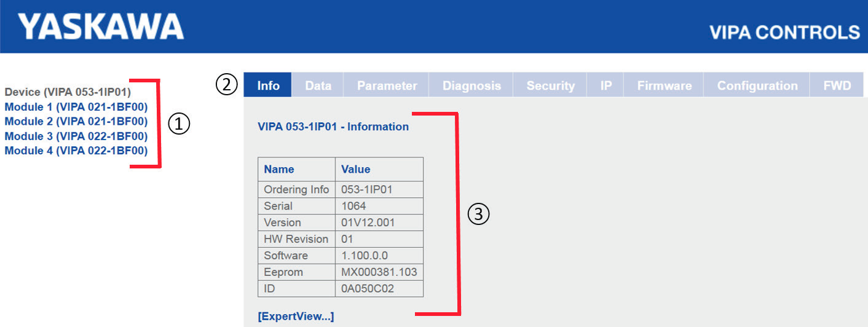868x327 pixels.
Task: Select software value 1.100.0.0
Action: 365,256
